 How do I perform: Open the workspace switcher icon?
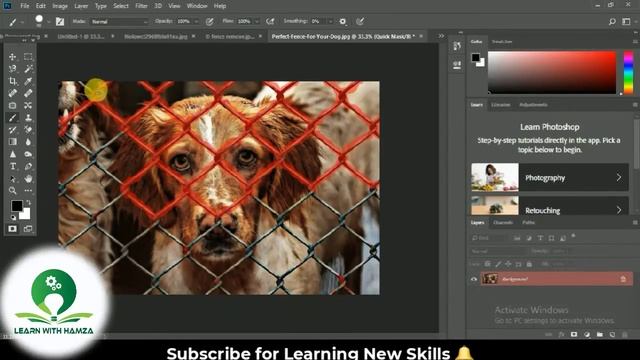click(626, 22)
